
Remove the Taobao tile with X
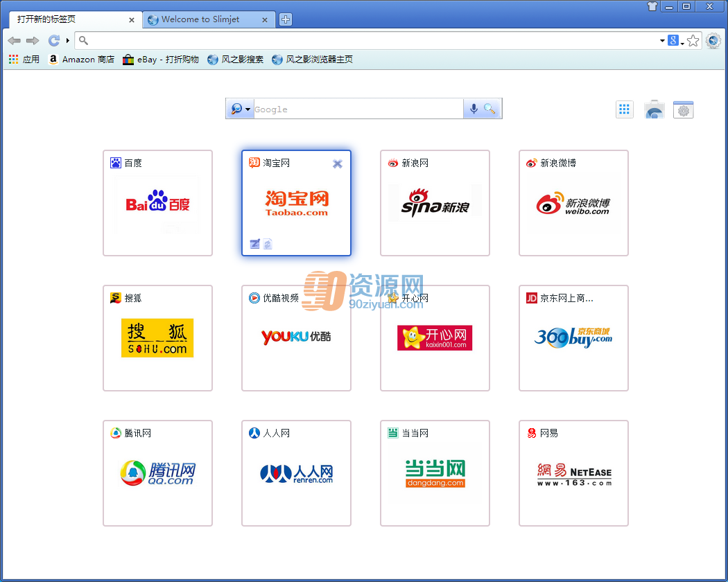(338, 164)
